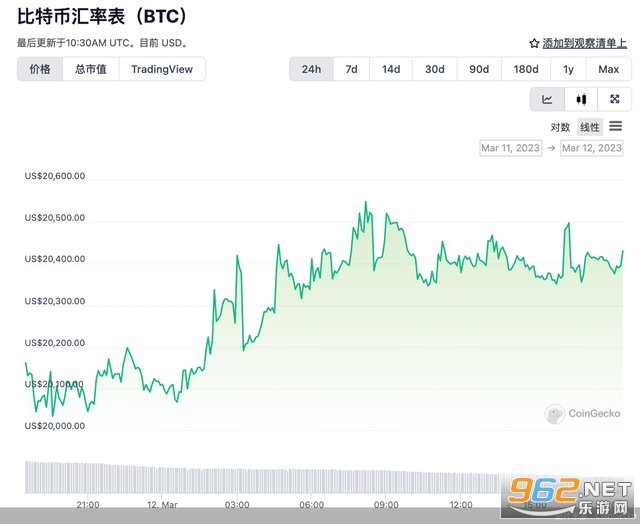Show the 180d time range
Image resolution: width=640 pixels, height=524 pixels.
(526, 69)
